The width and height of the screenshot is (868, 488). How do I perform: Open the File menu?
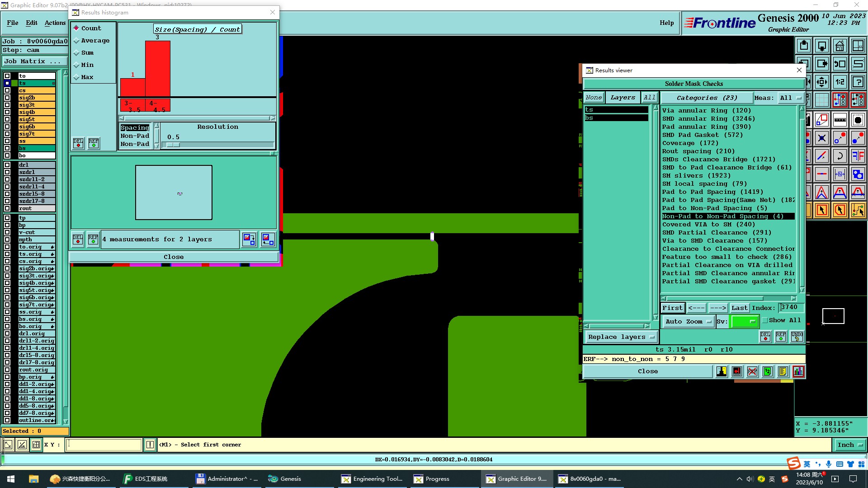point(13,23)
